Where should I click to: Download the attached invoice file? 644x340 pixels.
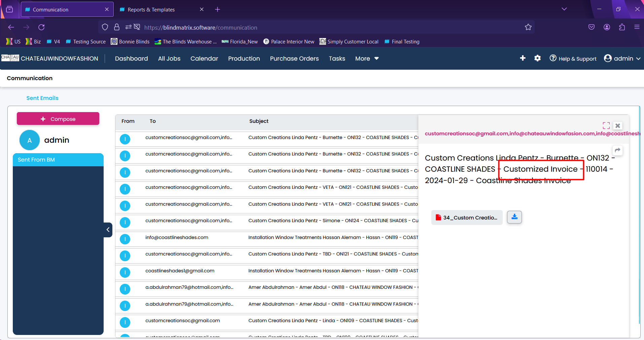point(514,217)
